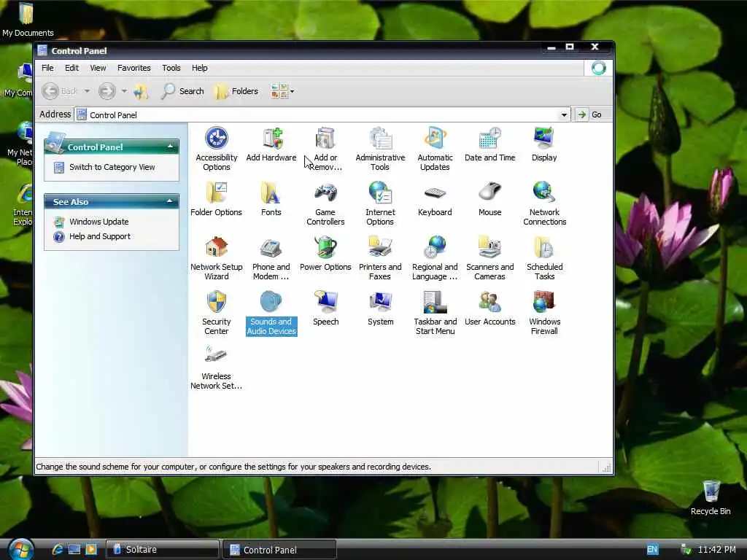Open Game Controllers

[325, 203]
